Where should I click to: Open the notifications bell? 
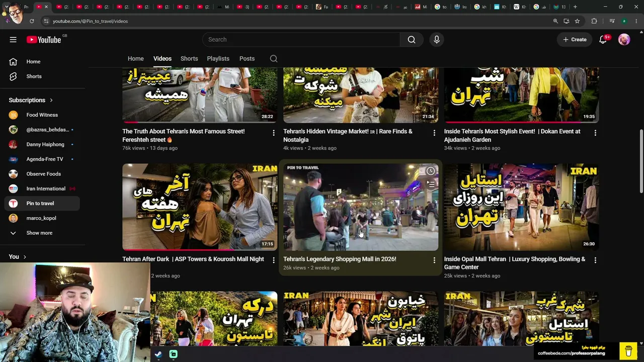pyautogui.click(x=603, y=40)
